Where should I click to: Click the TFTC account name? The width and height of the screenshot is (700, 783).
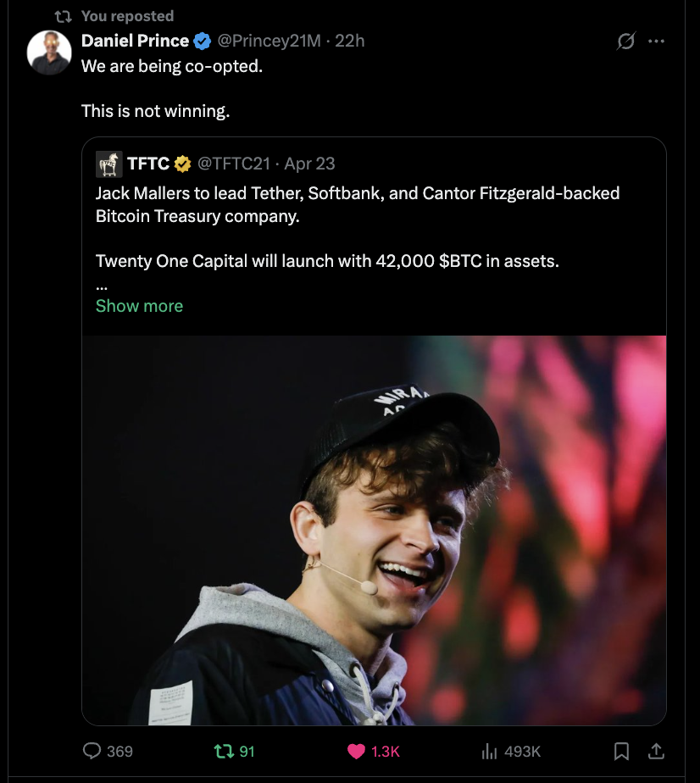point(148,163)
